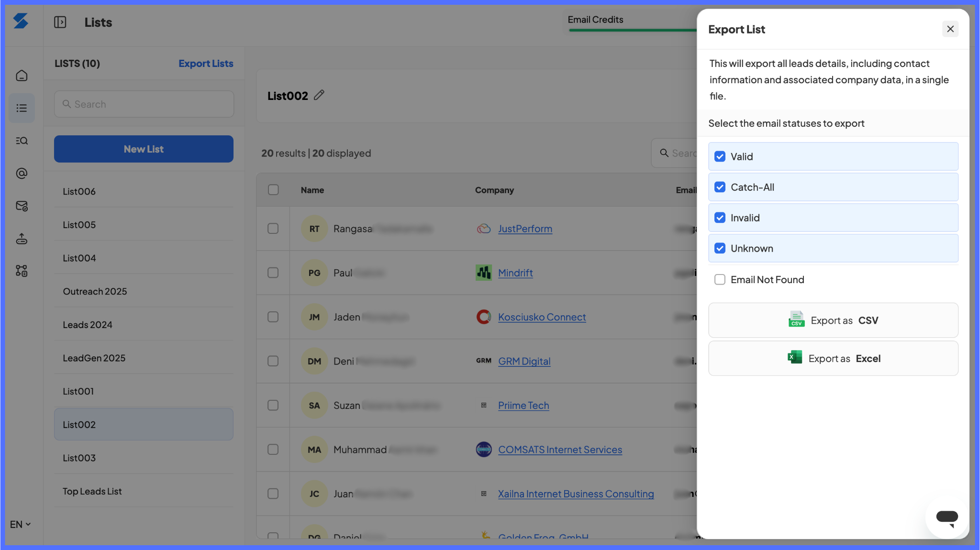Select the checkbox for Rangasa row
This screenshot has height=550, width=980.
(273, 229)
